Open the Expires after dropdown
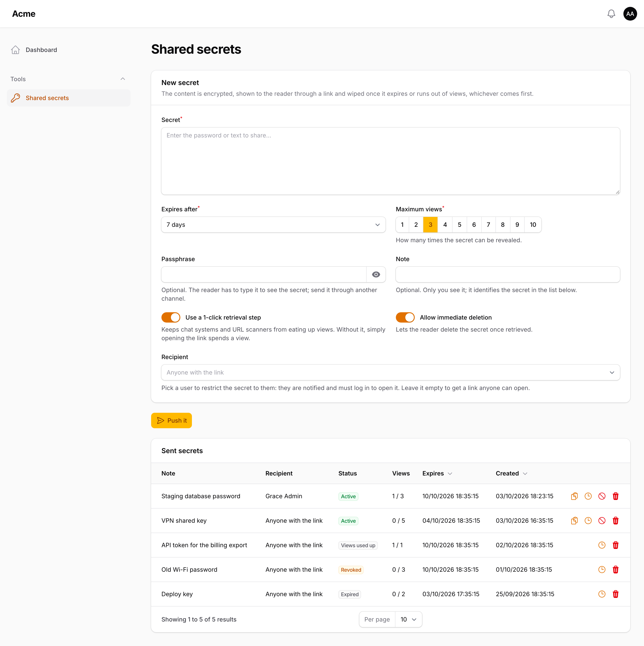Viewport: 644px width, 646px height. pos(273,225)
